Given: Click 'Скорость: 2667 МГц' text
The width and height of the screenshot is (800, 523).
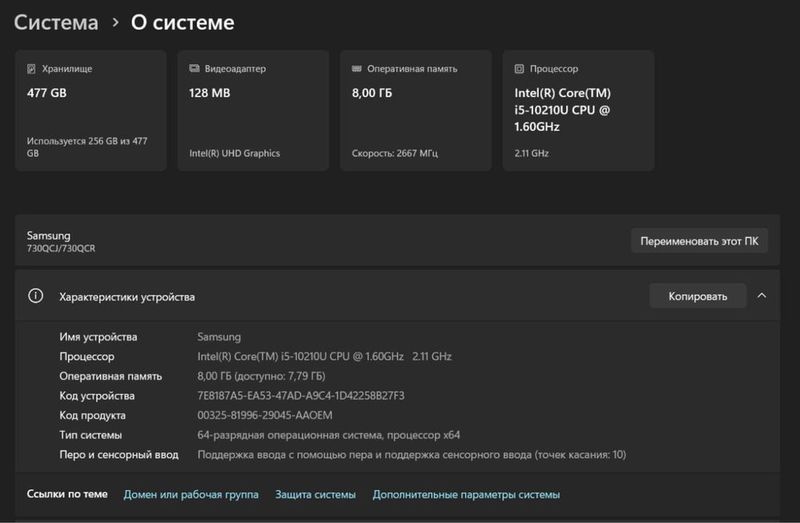Looking at the screenshot, I should 394,153.
